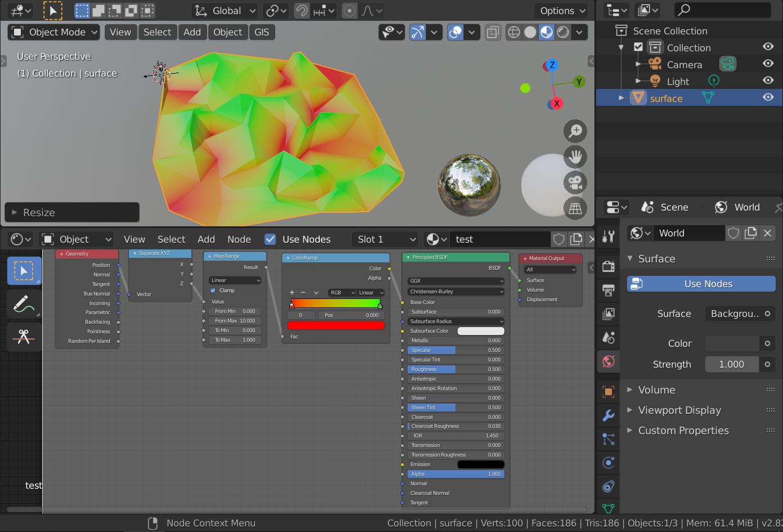
Task: Click the Use Nodes button in World surface
Action: point(700,284)
